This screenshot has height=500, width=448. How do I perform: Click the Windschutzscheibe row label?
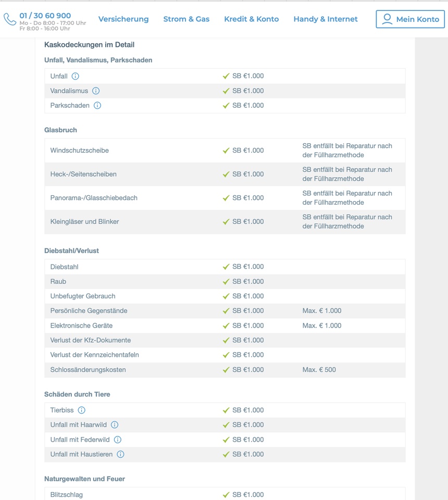[80, 151]
